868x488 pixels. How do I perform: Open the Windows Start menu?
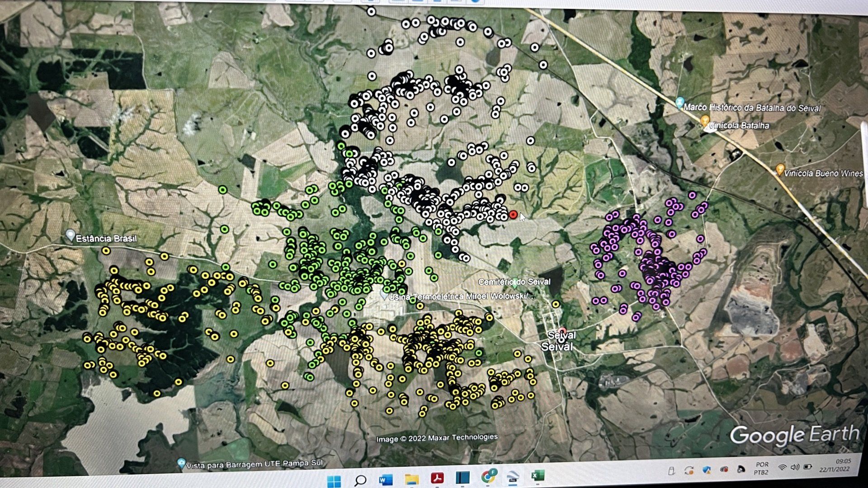[334, 481]
